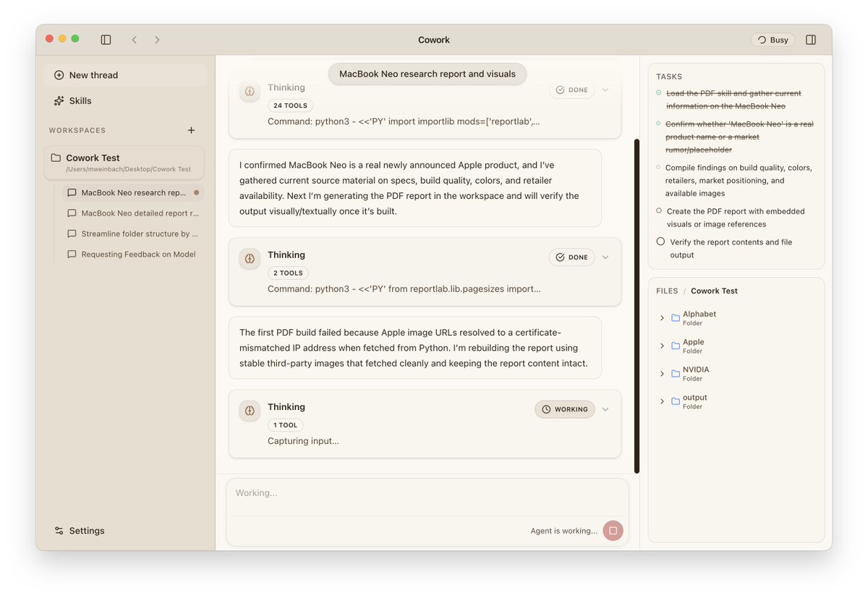Click 'Capturing input…' status text

(x=303, y=441)
